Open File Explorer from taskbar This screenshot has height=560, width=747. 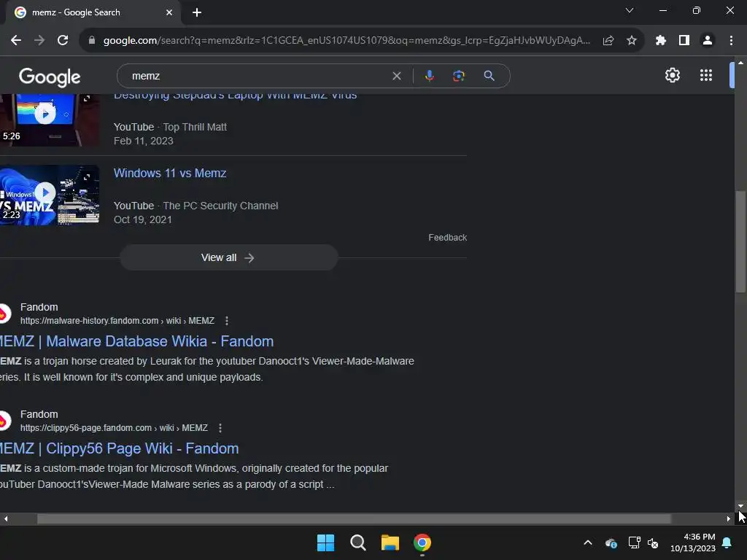click(390, 542)
